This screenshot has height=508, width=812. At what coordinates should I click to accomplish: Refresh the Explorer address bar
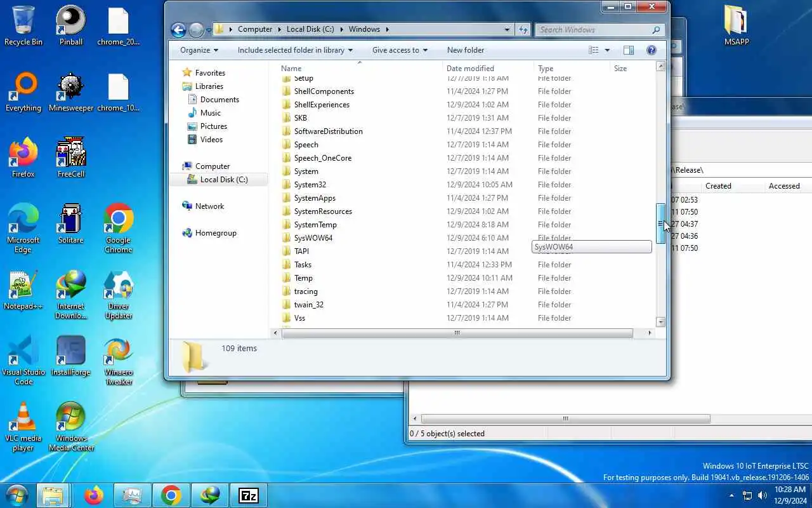pyautogui.click(x=523, y=29)
